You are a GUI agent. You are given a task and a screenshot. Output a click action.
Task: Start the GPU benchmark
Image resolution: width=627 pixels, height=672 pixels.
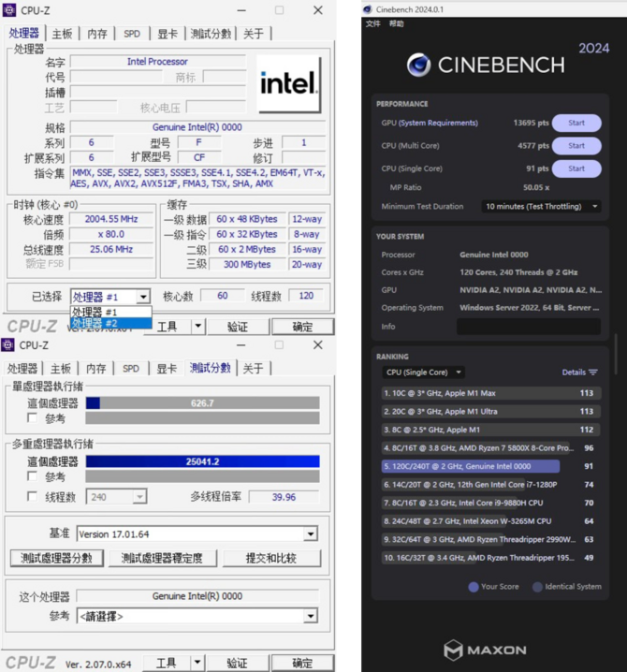point(576,123)
